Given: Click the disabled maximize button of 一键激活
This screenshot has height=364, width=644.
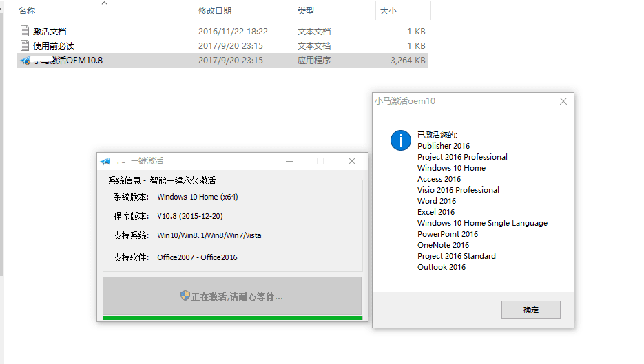Looking at the screenshot, I should point(320,161).
